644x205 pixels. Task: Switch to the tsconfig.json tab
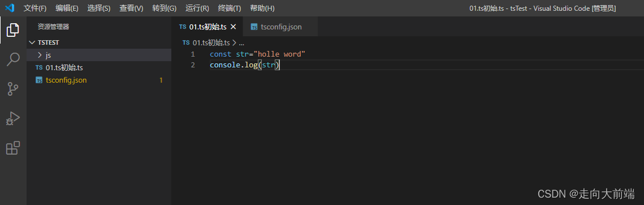point(281,27)
